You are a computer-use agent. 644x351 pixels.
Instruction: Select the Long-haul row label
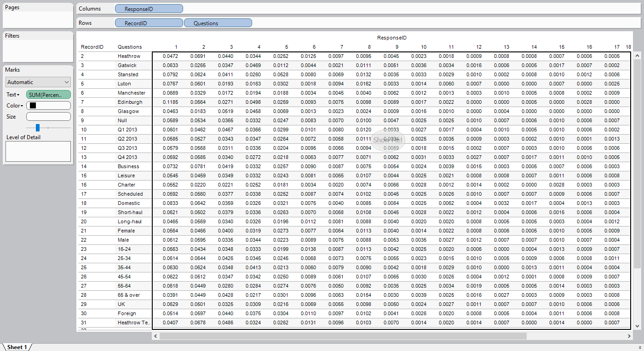[x=130, y=221]
